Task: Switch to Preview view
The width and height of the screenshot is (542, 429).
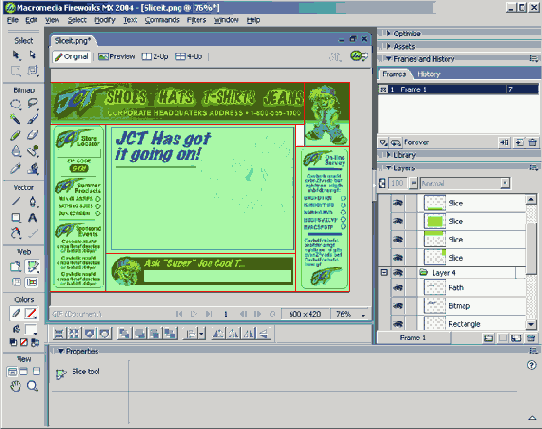Action: coord(117,56)
